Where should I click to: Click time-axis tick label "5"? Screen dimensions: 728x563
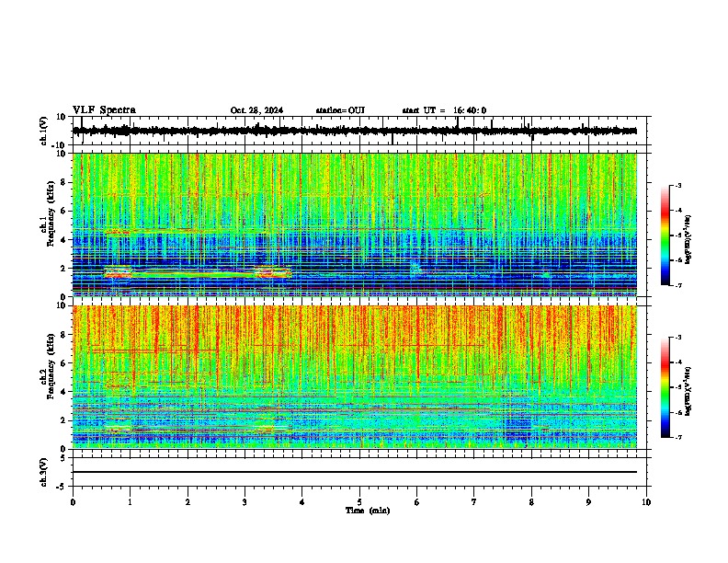tap(359, 502)
